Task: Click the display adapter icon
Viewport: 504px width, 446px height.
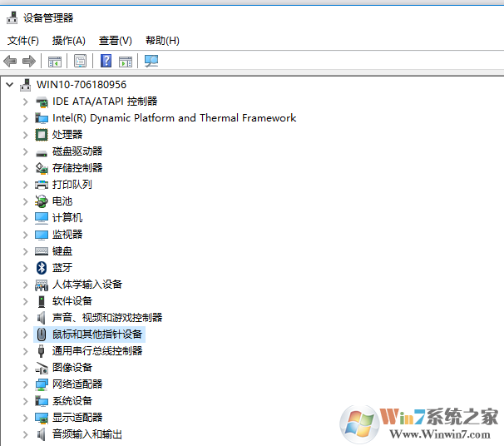Action: [42, 418]
